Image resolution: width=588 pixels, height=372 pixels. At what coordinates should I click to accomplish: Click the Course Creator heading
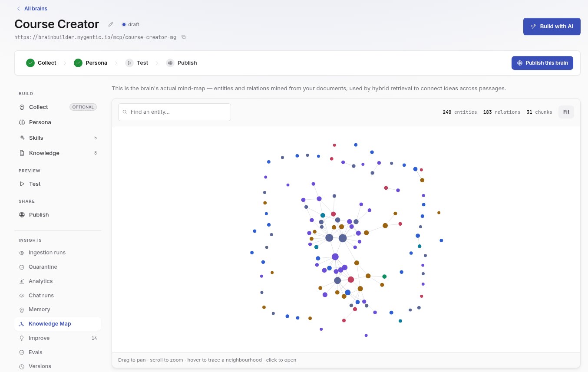tap(57, 24)
